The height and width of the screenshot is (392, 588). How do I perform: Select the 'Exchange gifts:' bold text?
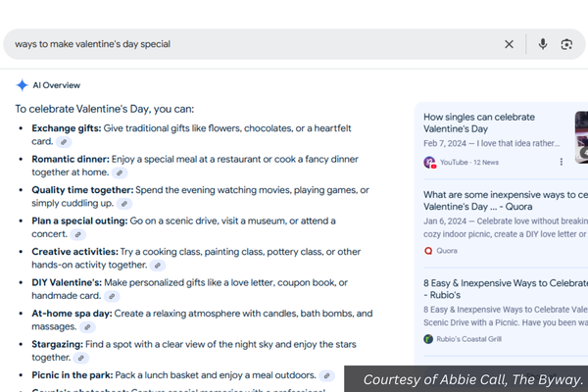click(67, 128)
